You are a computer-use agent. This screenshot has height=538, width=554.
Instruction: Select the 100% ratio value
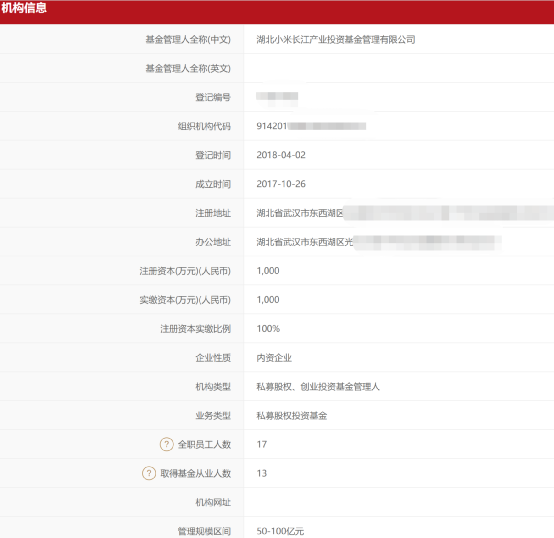[268, 329]
